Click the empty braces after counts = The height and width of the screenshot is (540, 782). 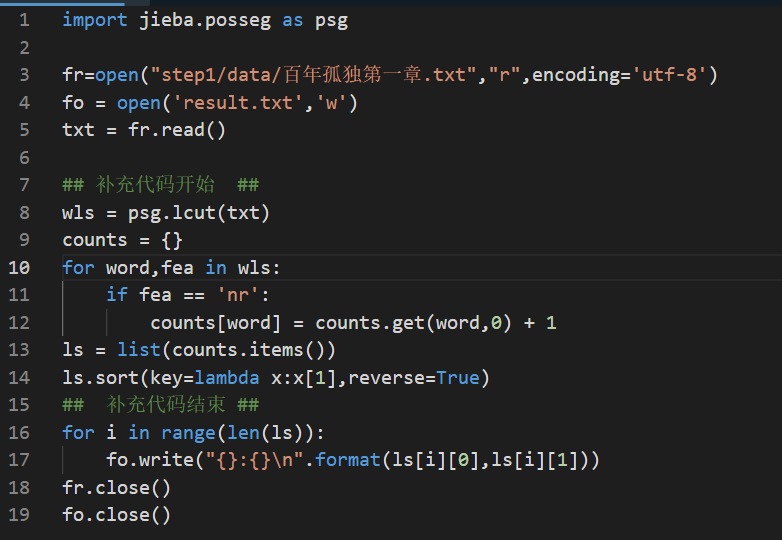pos(172,240)
